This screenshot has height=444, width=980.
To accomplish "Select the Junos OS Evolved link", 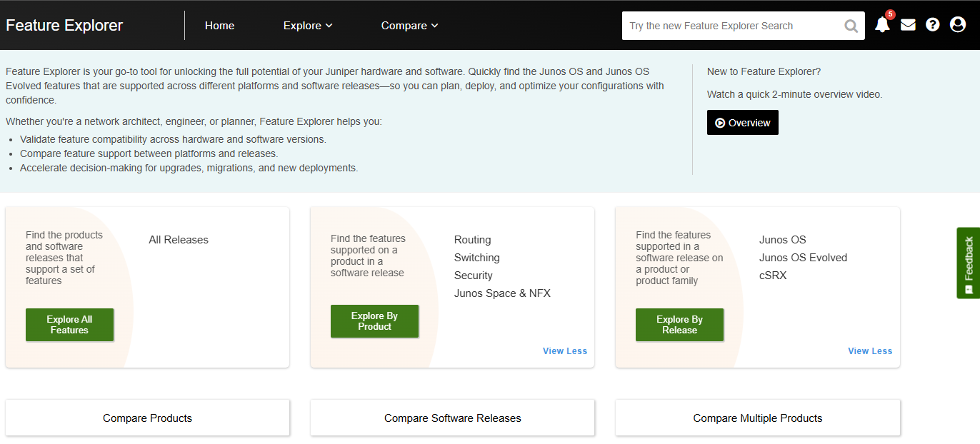I will pyautogui.click(x=803, y=258).
